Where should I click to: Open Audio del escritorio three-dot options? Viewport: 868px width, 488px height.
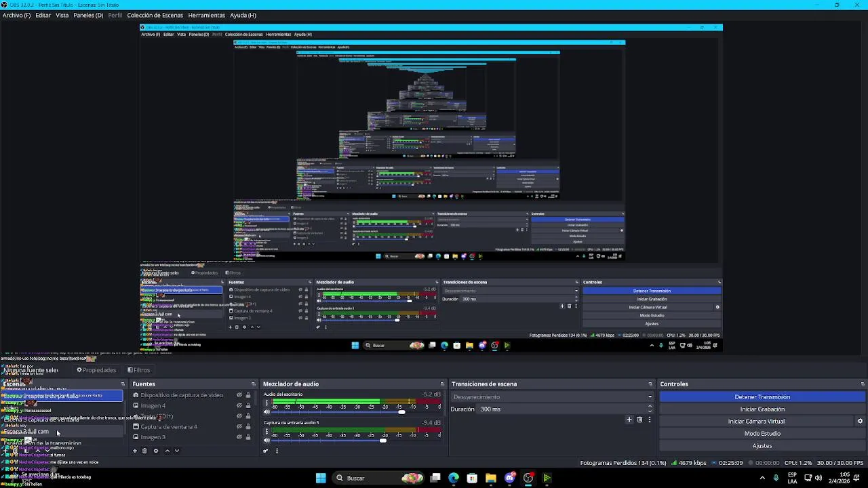(x=267, y=403)
